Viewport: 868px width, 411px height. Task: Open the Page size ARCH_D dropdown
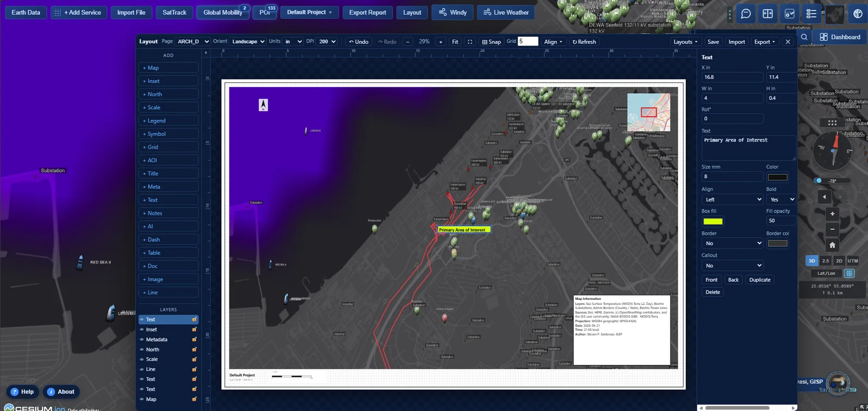(x=193, y=41)
